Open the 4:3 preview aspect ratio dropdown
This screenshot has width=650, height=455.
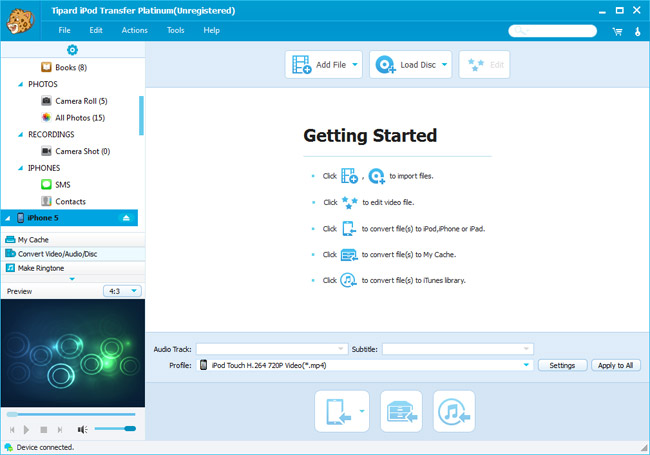[122, 291]
